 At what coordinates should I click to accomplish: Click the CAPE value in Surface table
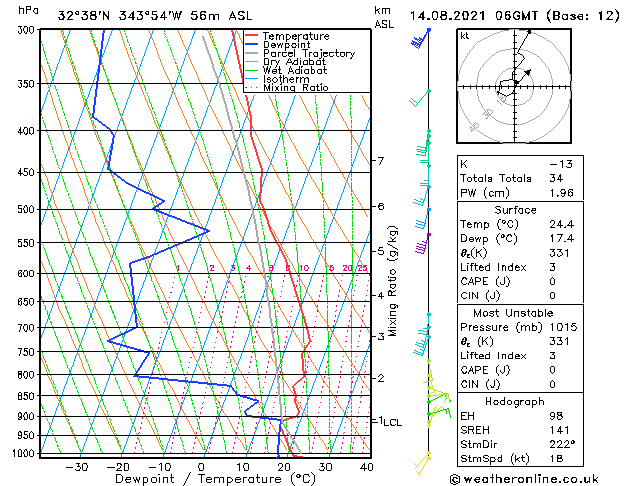pos(552,281)
